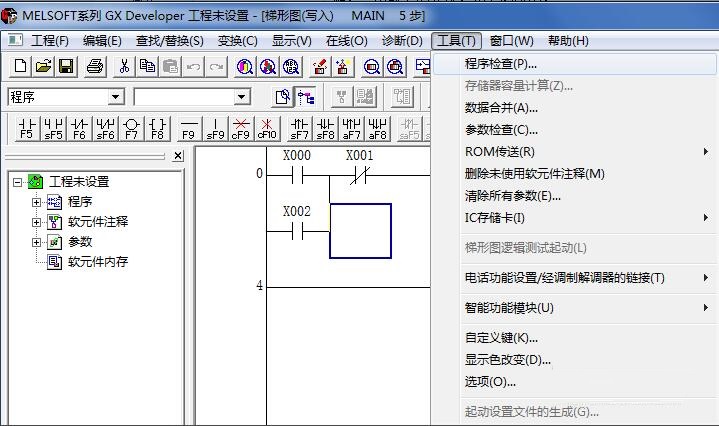This screenshot has height=426, width=719.
Task: Insert normally open contact F5
Action: pos(27,129)
